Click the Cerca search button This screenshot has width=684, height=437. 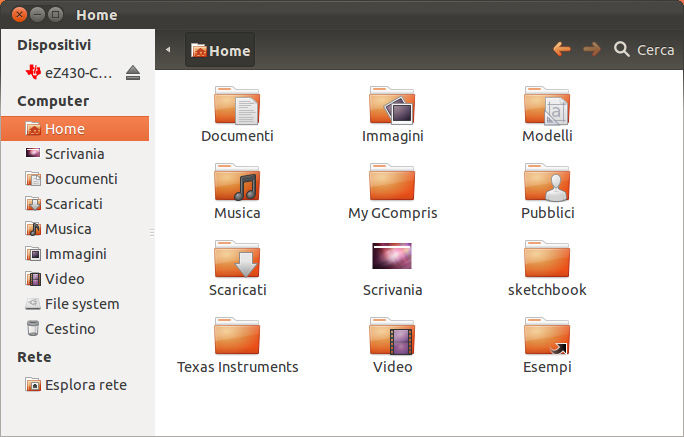pyautogui.click(x=644, y=49)
